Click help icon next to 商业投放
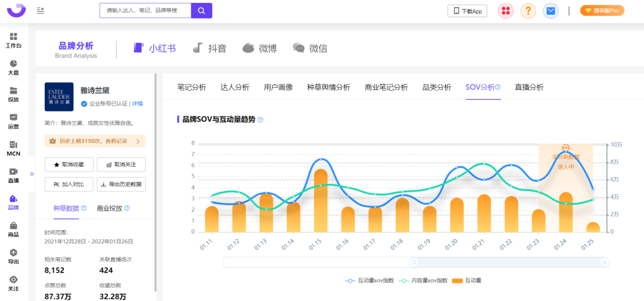Image resolution: width=644 pixels, height=301 pixels. 127,208
